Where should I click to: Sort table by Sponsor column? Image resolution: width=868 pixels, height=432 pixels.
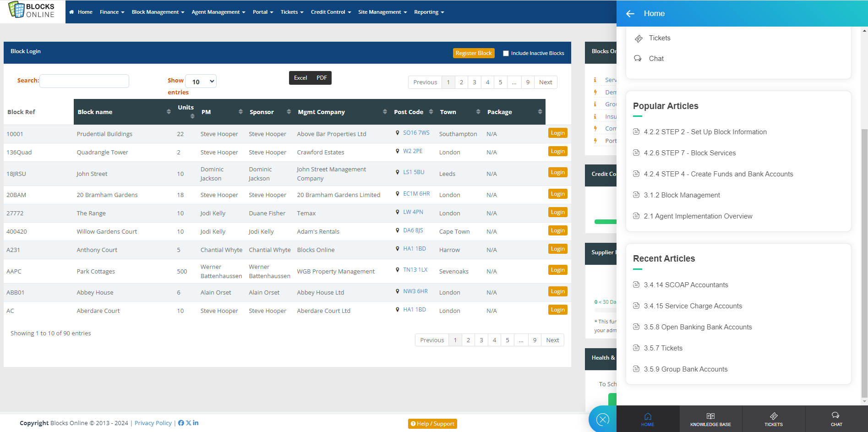click(270, 112)
